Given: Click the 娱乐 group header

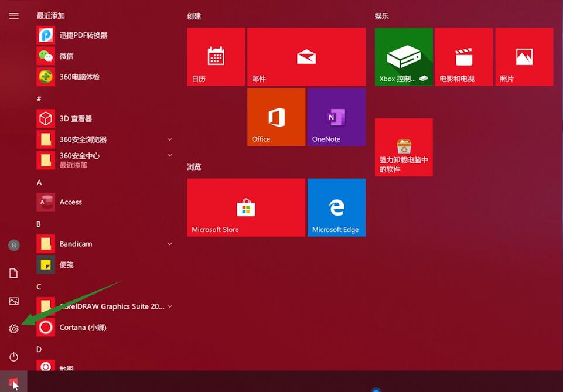Looking at the screenshot, I should [x=381, y=16].
